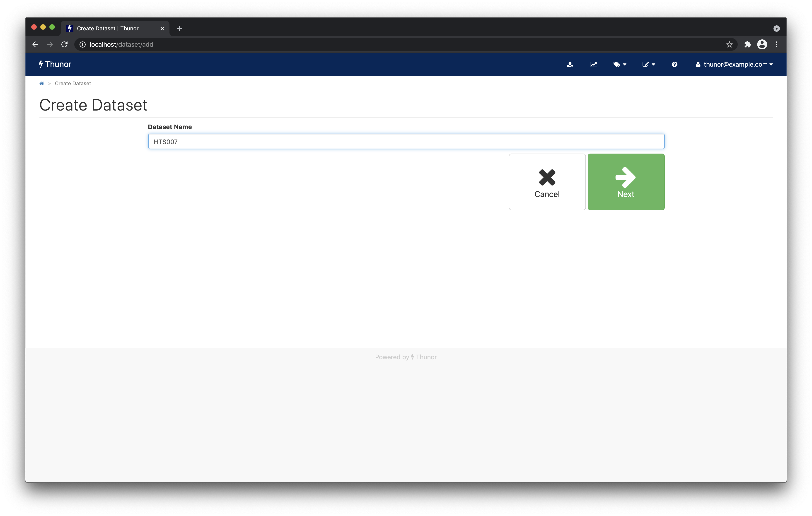Select the Create Dataset breadcrumb link
The width and height of the screenshot is (812, 516).
tap(72, 83)
